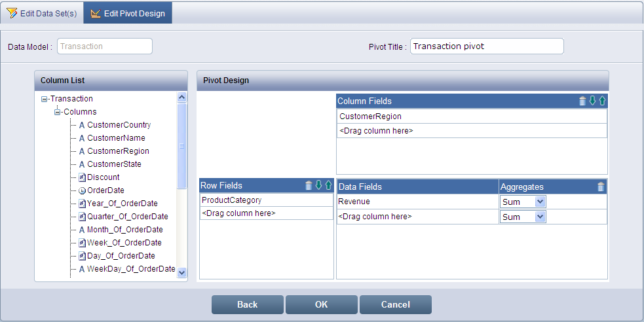Click the Pivot Title text field
The height and width of the screenshot is (322, 644).
486,46
